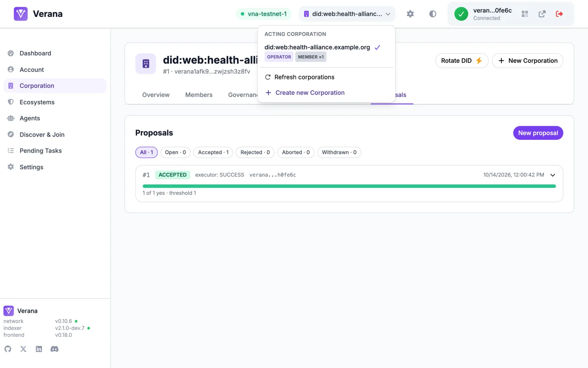Viewport: 588px width, 368px height.
Task: Open wallet in external link icon
Action: coord(542,14)
